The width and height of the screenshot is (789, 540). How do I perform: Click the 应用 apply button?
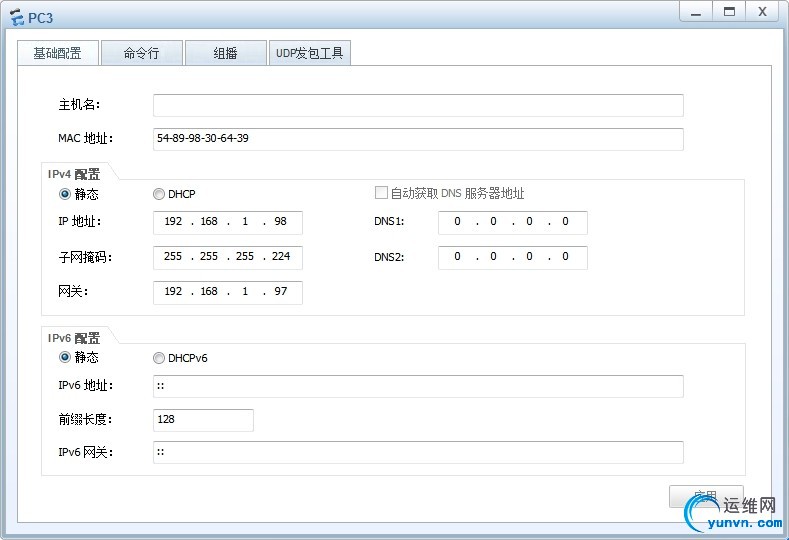(706, 497)
